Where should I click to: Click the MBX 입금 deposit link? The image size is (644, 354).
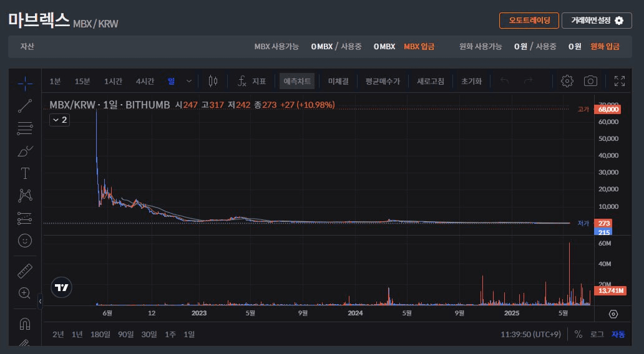click(419, 46)
